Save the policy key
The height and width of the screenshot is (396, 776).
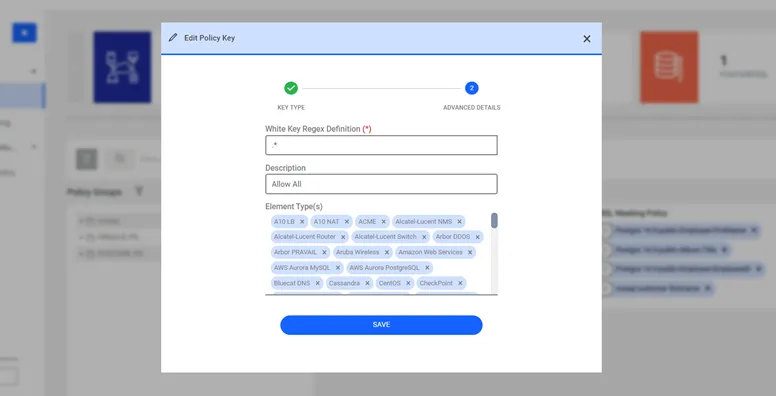tap(381, 325)
